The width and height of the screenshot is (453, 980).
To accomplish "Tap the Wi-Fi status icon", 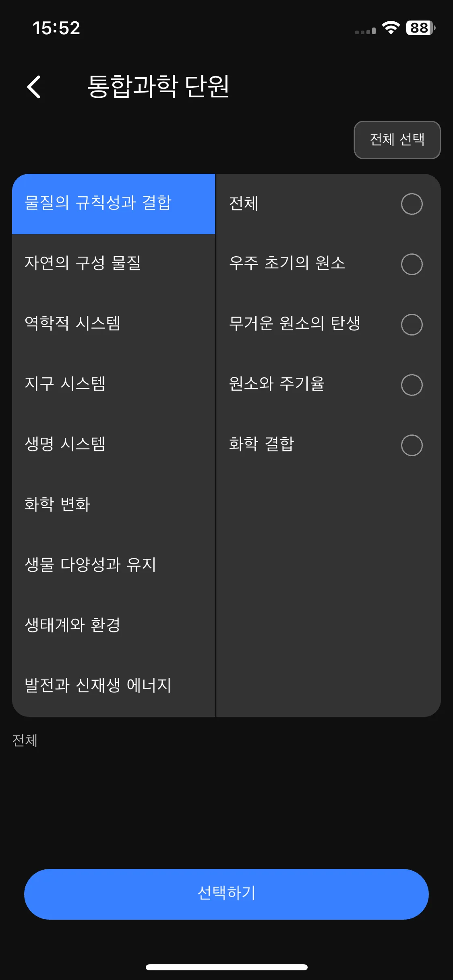I will [x=391, y=28].
